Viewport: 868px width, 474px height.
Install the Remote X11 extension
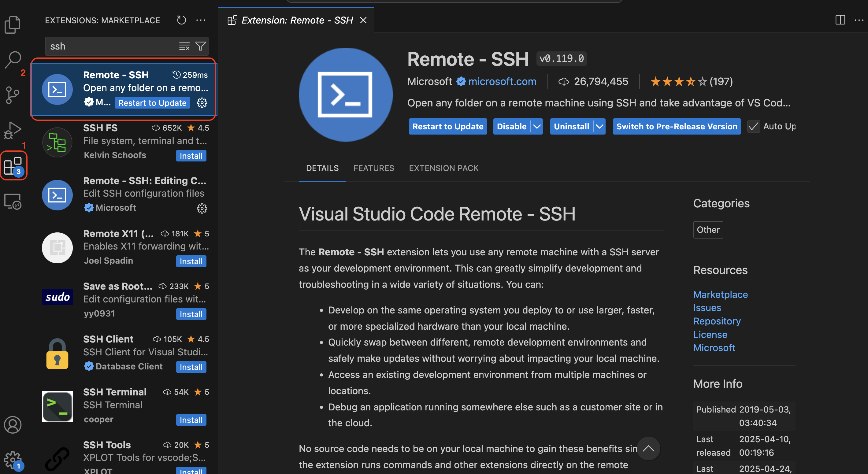tap(191, 261)
